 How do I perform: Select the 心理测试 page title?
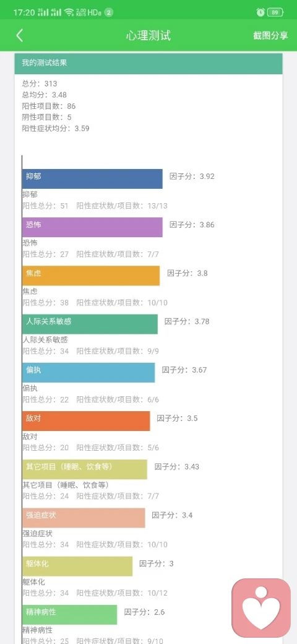tap(148, 35)
